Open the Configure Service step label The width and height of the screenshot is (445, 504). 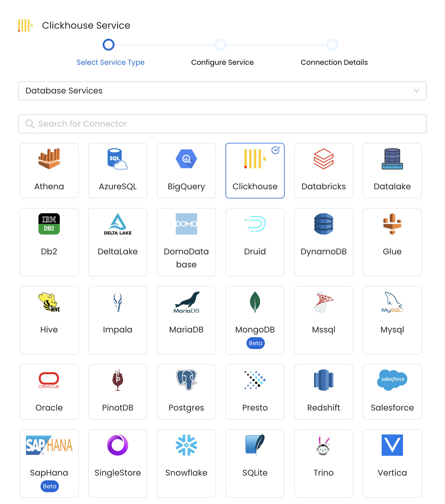[222, 62]
